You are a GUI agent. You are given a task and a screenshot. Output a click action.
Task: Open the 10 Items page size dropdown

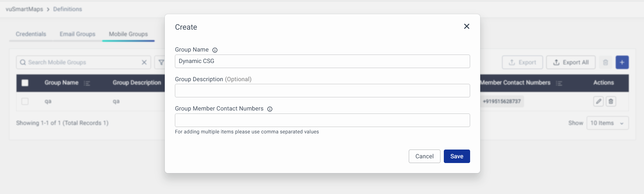[x=607, y=123]
